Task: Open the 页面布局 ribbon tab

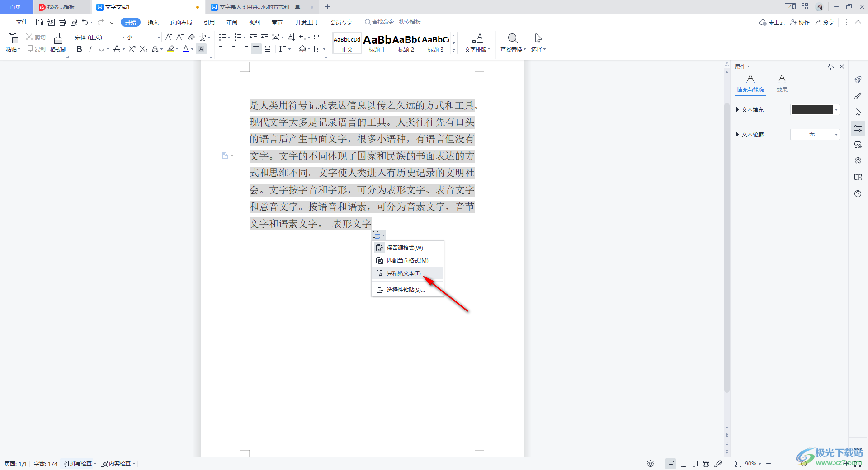Action: (x=181, y=22)
